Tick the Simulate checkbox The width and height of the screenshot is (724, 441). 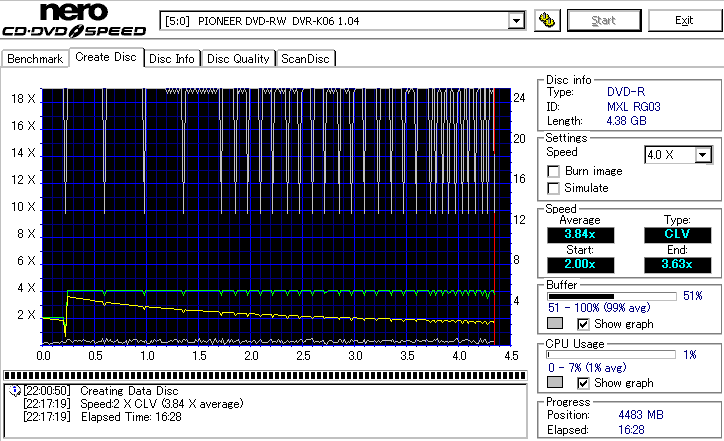pos(553,188)
